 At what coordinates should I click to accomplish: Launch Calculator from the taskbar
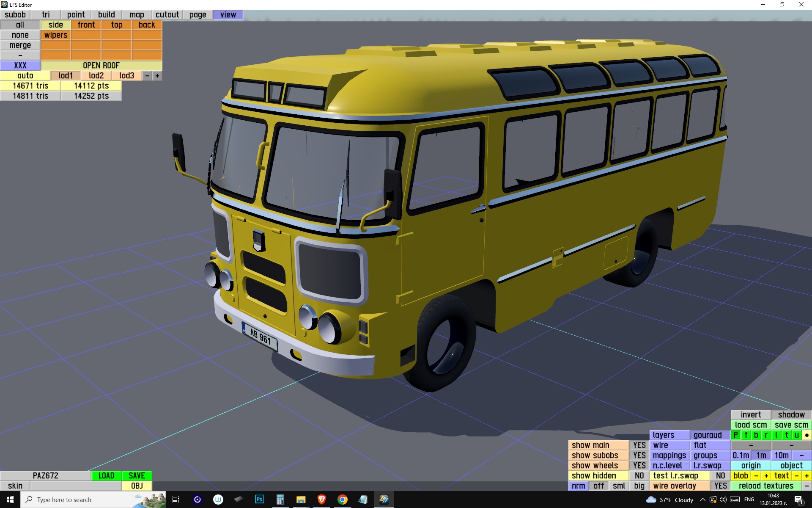[280, 500]
